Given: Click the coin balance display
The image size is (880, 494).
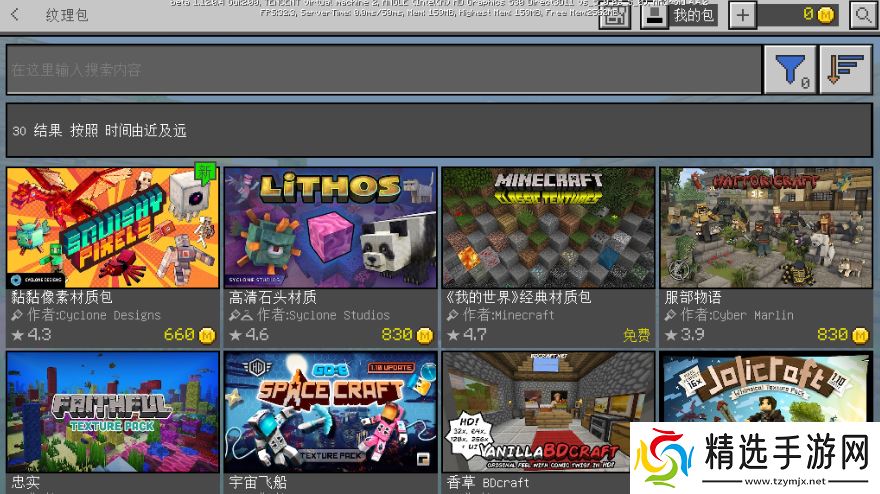Looking at the screenshot, I should (x=798, y=15).
